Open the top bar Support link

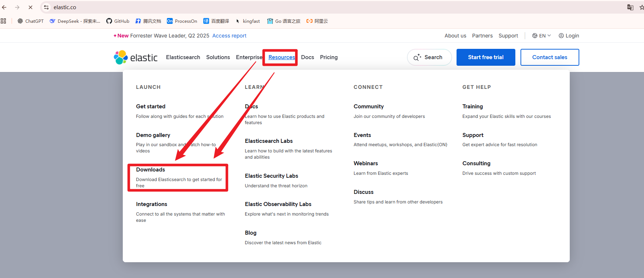(508, 36)
